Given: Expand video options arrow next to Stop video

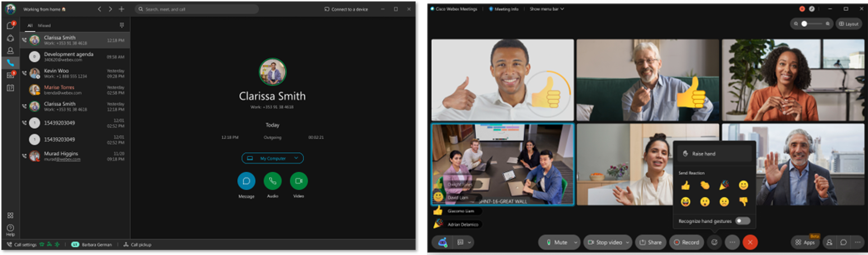Looking at the screenshot, I should [x=627, y=242].
